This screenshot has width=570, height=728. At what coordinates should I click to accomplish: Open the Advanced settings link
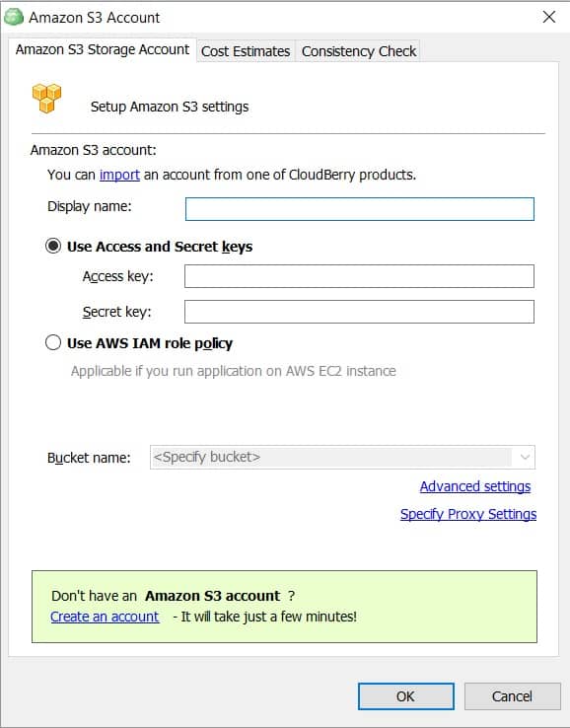475,486
